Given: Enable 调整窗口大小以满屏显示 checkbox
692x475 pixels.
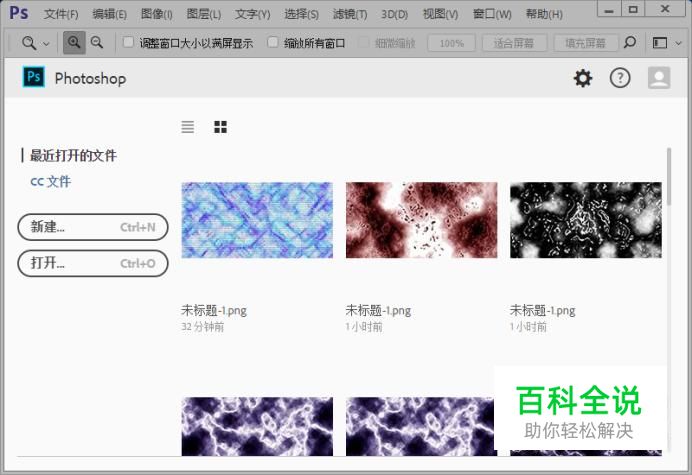Looking at the screenshot, I should (128, 42).
